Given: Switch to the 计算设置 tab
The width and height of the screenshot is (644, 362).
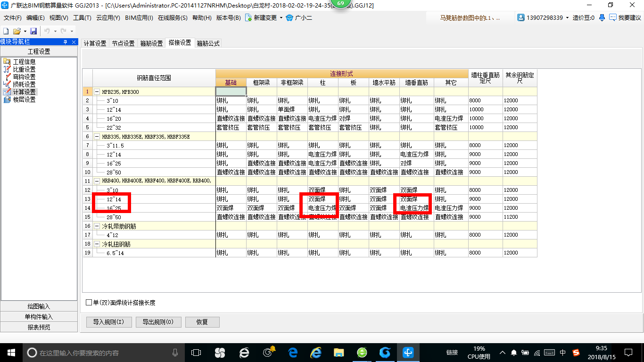Looking at the screenshot, I should click(95, 43).
